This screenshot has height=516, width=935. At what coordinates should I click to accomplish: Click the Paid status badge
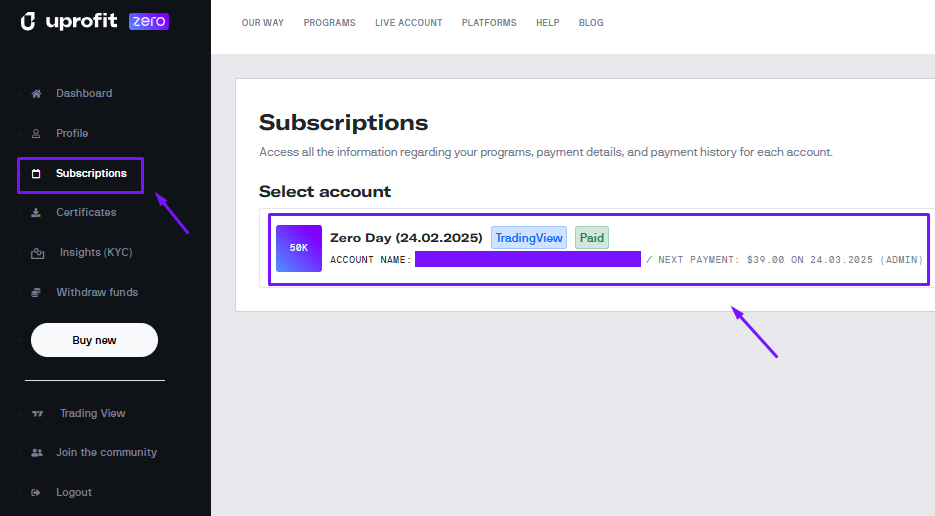592,238
